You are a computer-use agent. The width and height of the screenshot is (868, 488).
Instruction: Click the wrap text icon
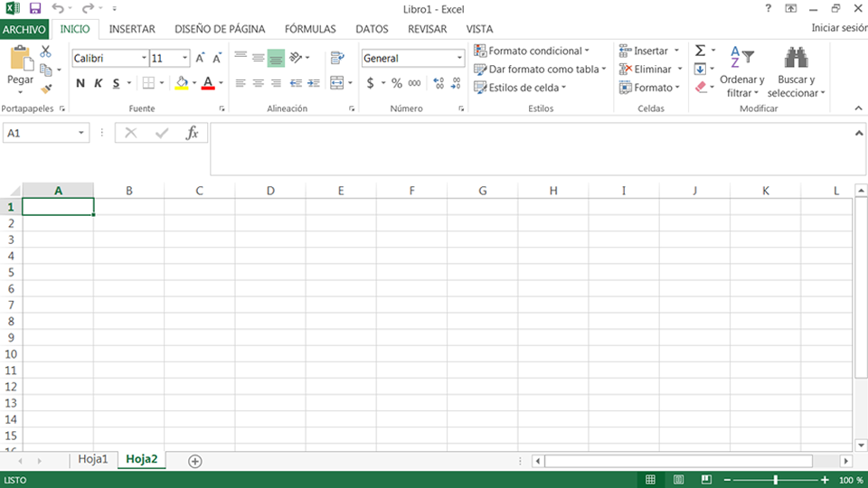point(337,58)
